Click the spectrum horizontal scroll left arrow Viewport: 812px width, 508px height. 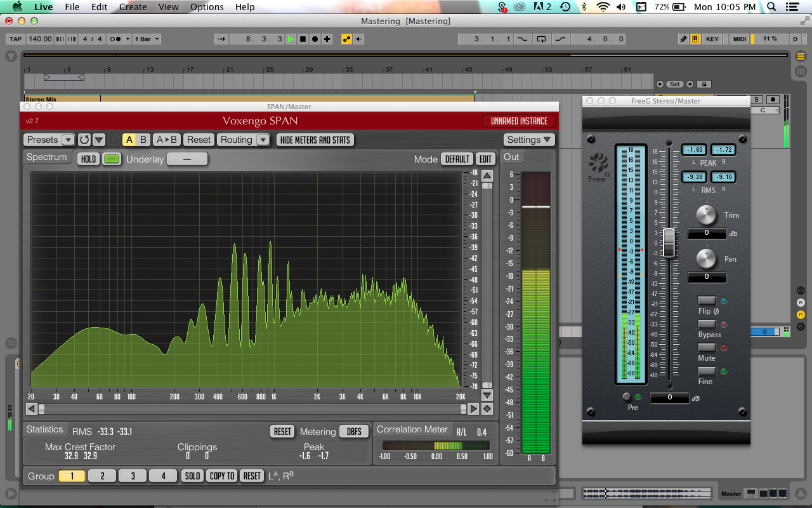coord(30,409)
